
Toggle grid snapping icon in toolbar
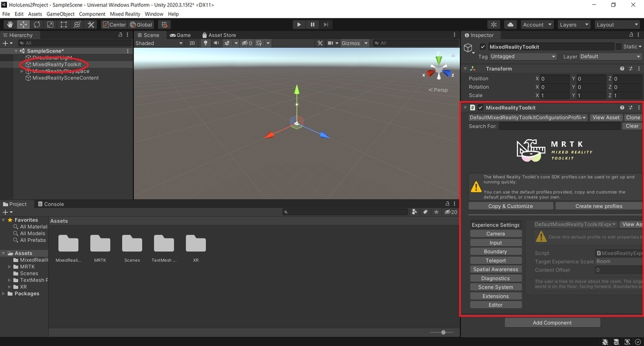click(164, 25)
